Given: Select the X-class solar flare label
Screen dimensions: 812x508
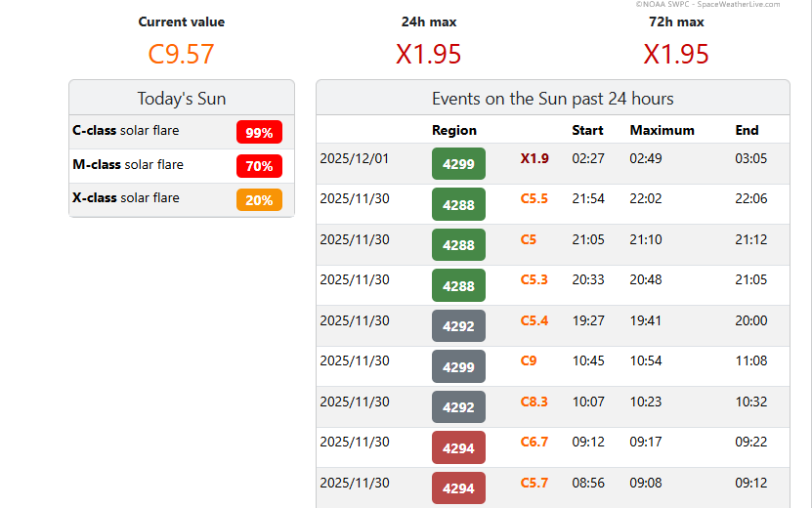Looking at the screenshot, I should tap(126, 197).
